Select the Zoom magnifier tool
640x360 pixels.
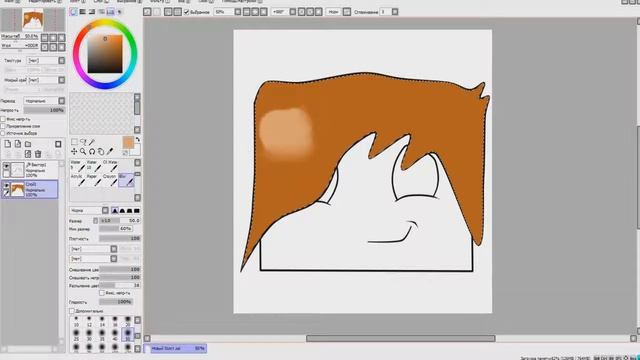pyautogui.click(x=83, y=151)
